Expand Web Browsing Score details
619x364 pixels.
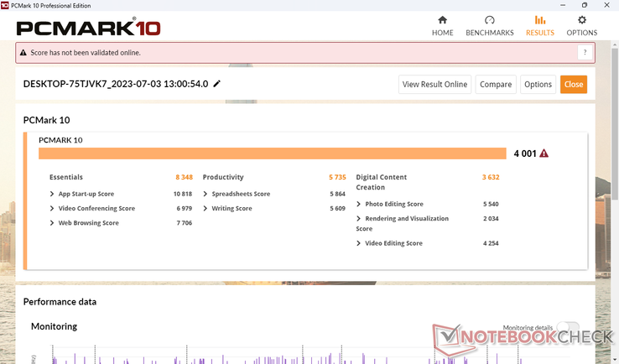[52, 223]
